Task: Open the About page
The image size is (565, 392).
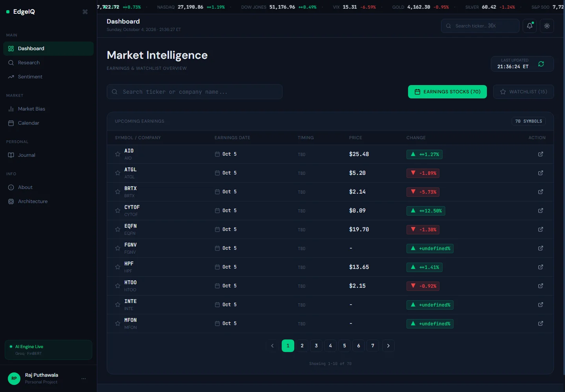Action: pyautogui.click(x=48, y=187)
